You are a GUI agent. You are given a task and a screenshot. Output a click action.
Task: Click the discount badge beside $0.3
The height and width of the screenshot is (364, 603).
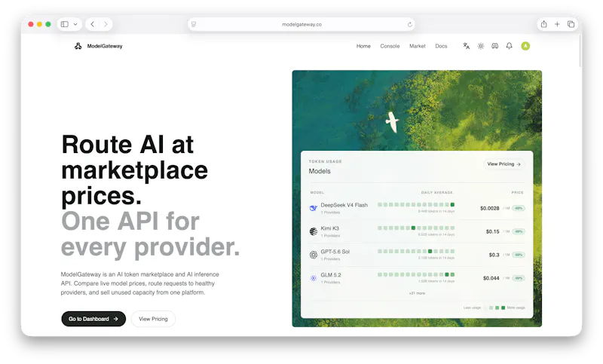[x=519, y=255]
